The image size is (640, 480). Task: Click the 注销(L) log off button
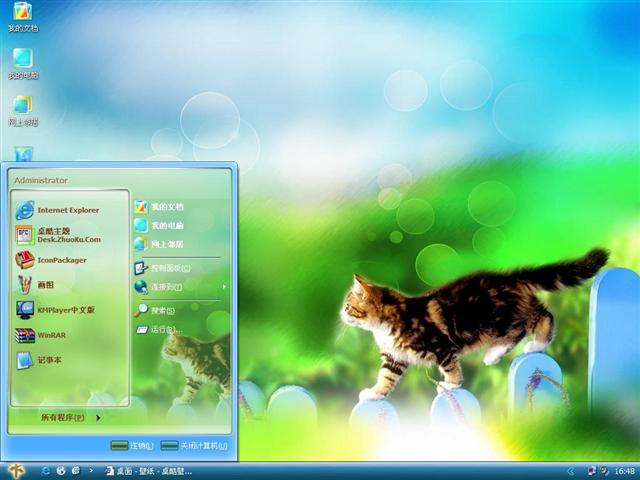[132, 446]
